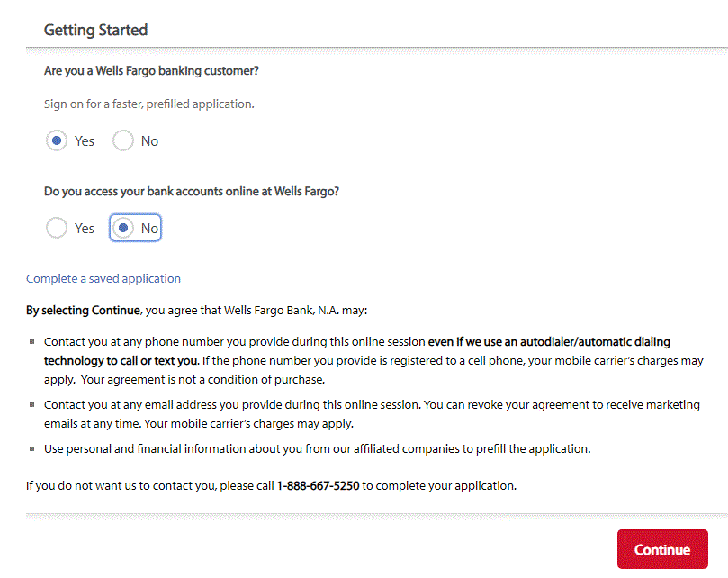Click the red Continue button

point(662,549)
